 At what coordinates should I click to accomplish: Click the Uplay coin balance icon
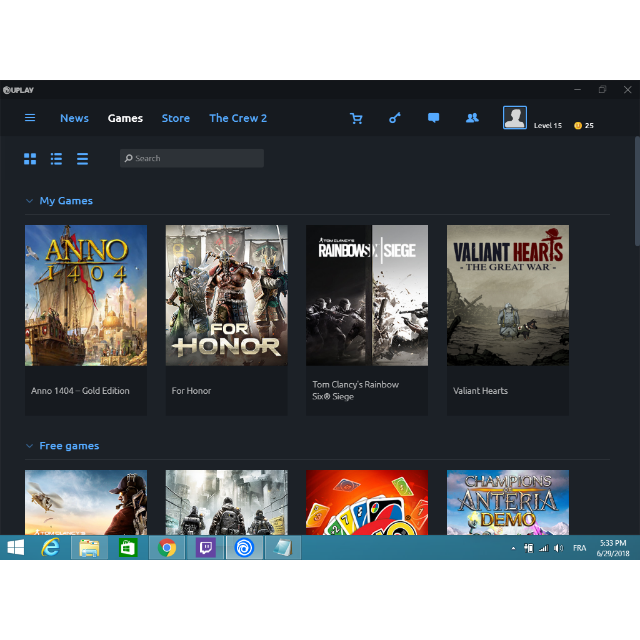[578, 126]
